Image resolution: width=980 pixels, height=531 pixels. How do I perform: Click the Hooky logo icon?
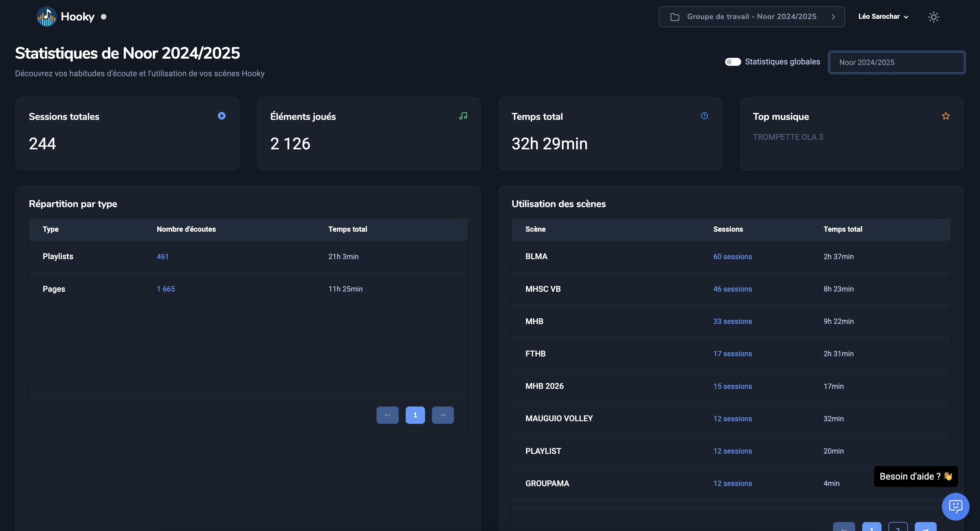click(46, 17)
